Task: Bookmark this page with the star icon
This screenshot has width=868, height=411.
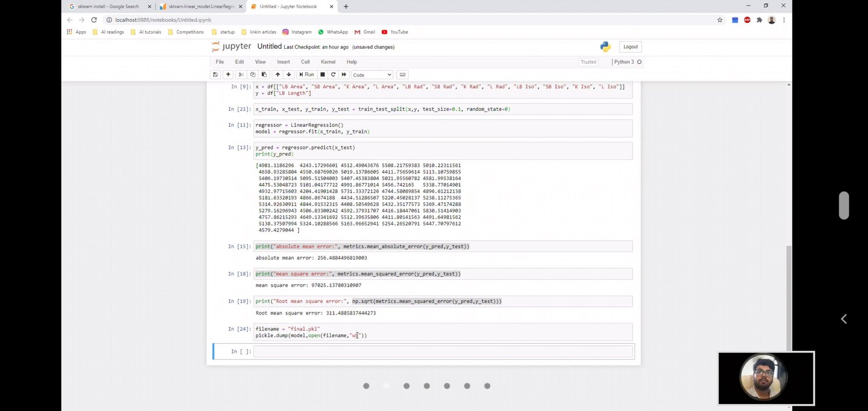Action: (720, 20)
